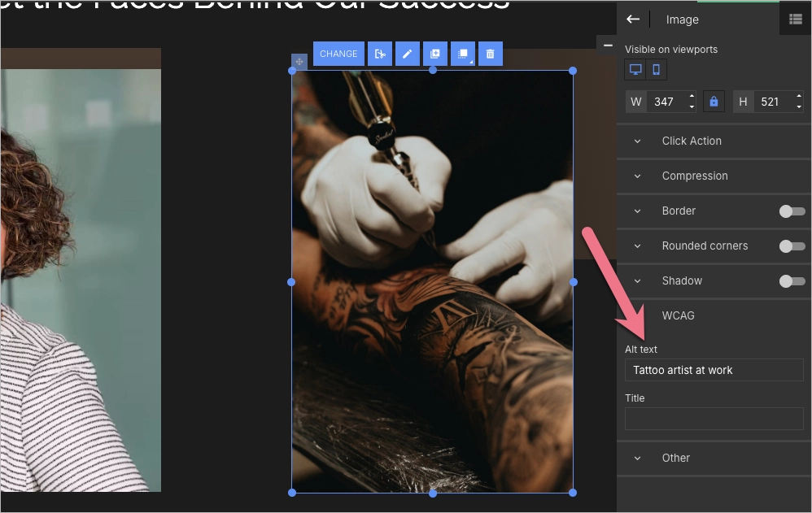Image resolution: width=812 pixels, height=513 pixels.
Task: Go back using the arrow in the Image panel
Action: [633, 19]
